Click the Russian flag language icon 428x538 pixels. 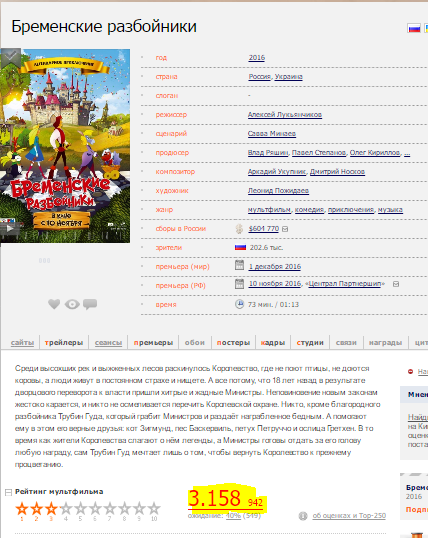click(414, 28)
